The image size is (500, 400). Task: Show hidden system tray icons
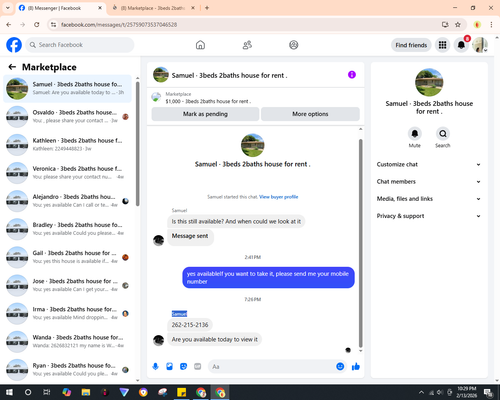pos(422,392)
